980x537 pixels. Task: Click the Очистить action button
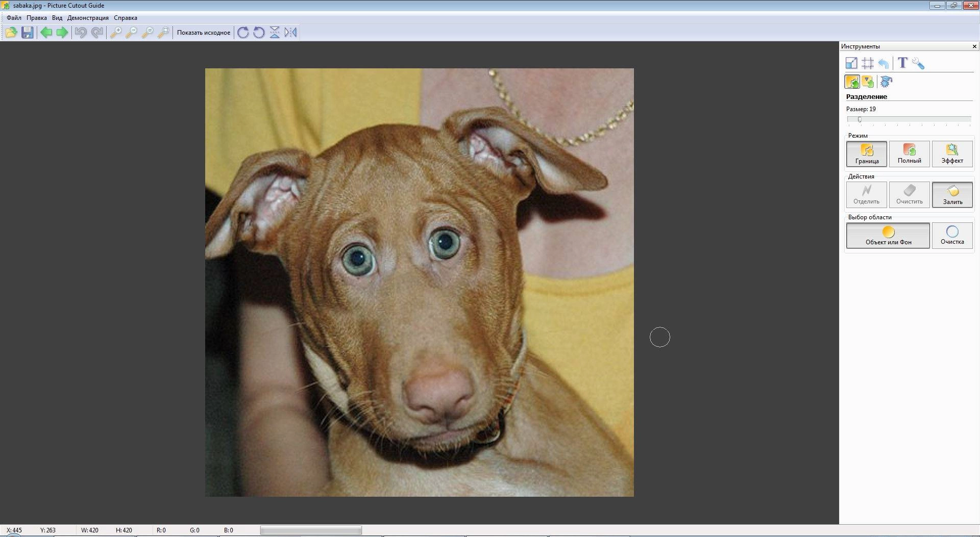click(x=909, y=194)
